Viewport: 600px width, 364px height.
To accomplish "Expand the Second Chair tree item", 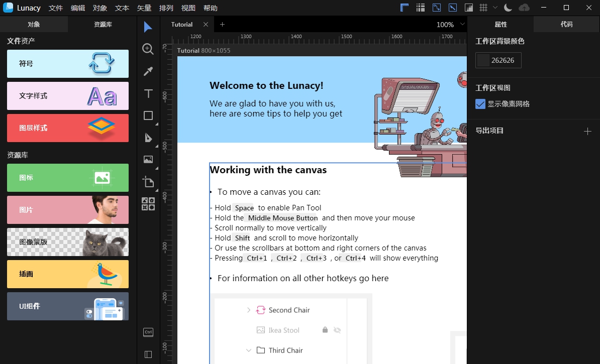I will pyautogui.click(x=248, y=310).
